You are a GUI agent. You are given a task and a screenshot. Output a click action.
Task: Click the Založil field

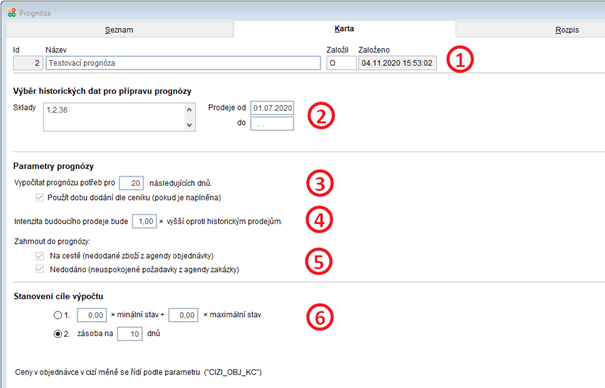(341, 63)
